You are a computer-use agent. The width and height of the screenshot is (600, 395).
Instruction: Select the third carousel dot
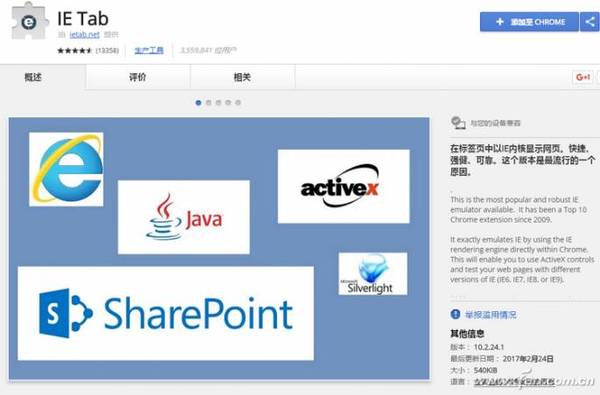(x=218, y=103)
